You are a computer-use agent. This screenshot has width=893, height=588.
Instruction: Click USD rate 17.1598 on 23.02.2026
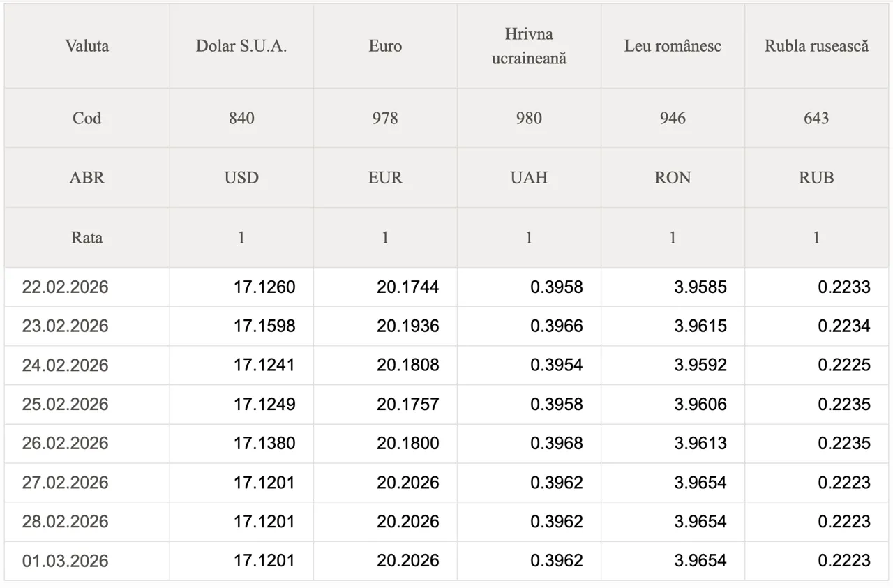[x=264, y=326]
